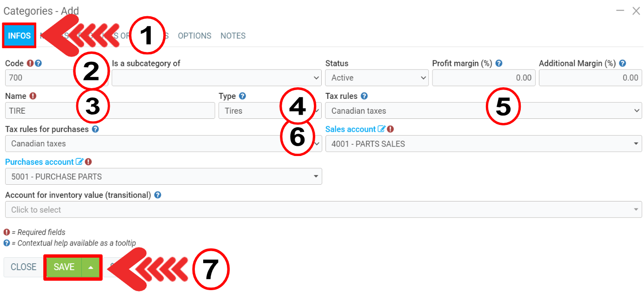Click help icon beside Additional Margin label
The image size is (644, 292).
(x=623, y=63)
